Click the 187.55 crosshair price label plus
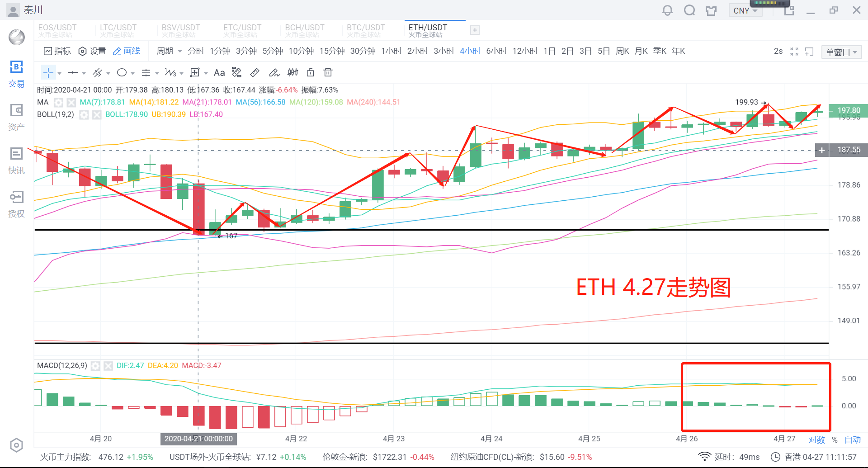Image resolution: width=868 pixels, height=468 pixels. tap(822, 150)
